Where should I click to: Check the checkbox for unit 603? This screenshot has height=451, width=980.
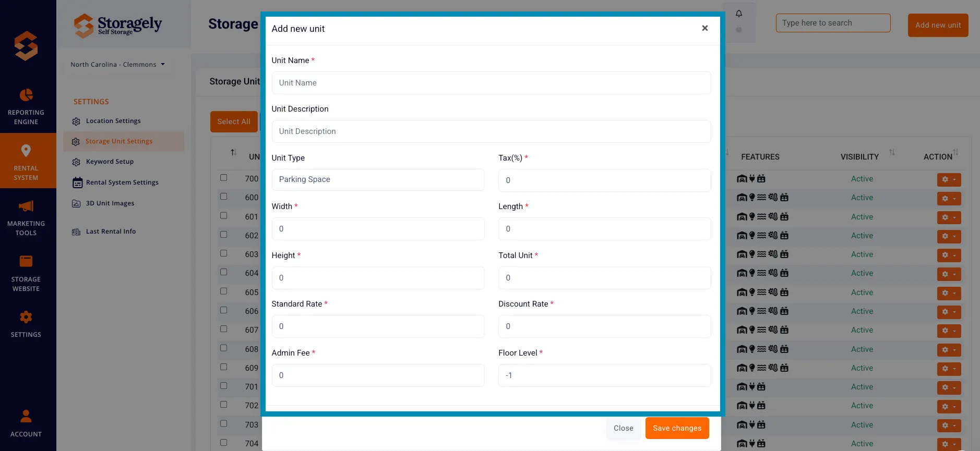[x=223, y=253]
